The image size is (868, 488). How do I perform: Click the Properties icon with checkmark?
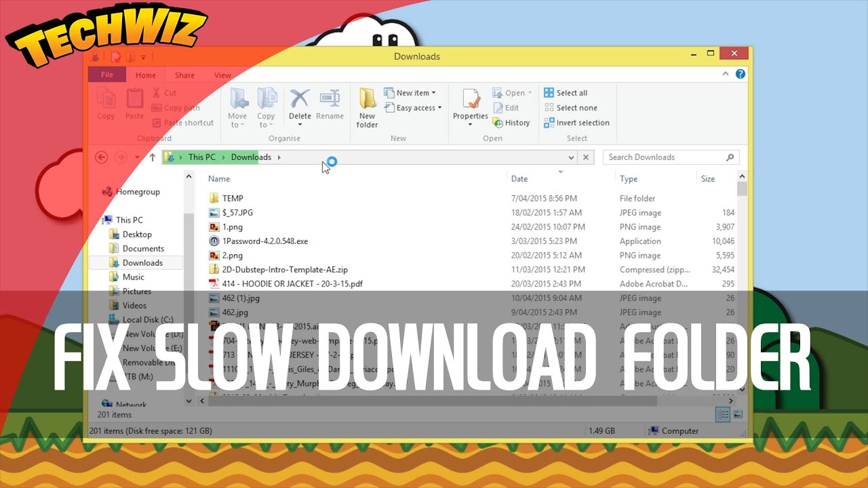click(x=471, y=99)
